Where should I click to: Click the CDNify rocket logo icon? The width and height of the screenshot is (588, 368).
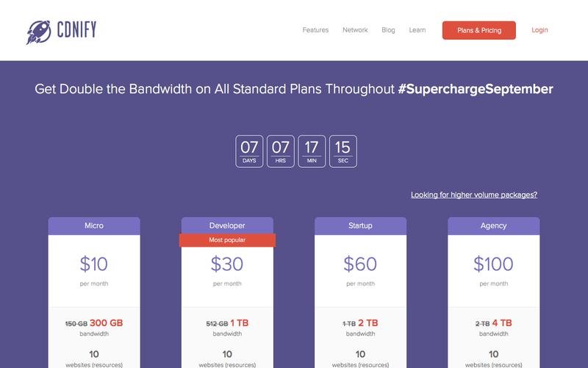click(38, 31)
